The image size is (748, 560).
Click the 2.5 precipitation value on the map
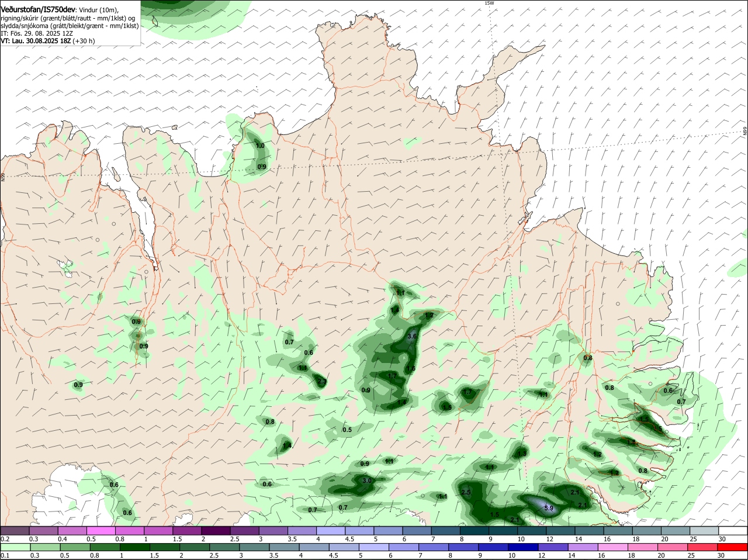466,492
